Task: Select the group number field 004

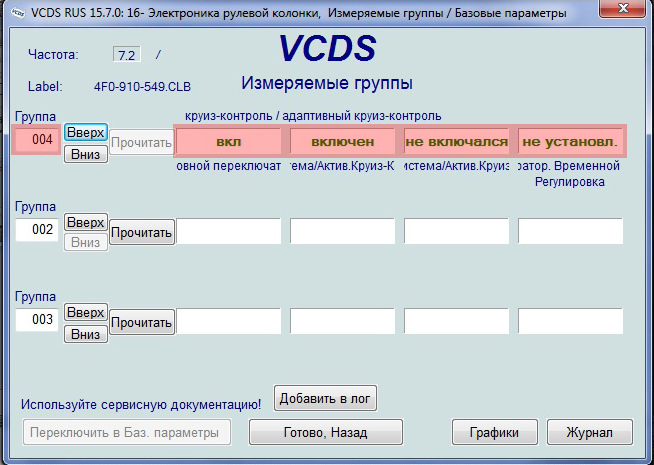Action: pos(37,140)
